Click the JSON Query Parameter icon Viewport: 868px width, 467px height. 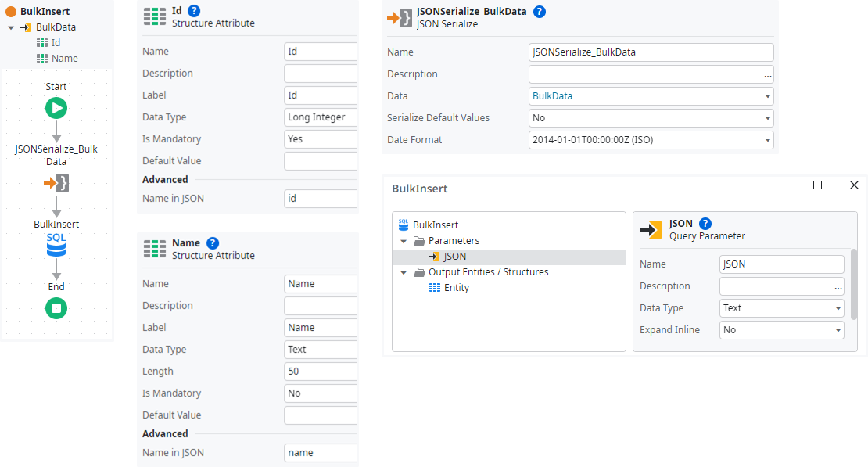pos(651,230)
